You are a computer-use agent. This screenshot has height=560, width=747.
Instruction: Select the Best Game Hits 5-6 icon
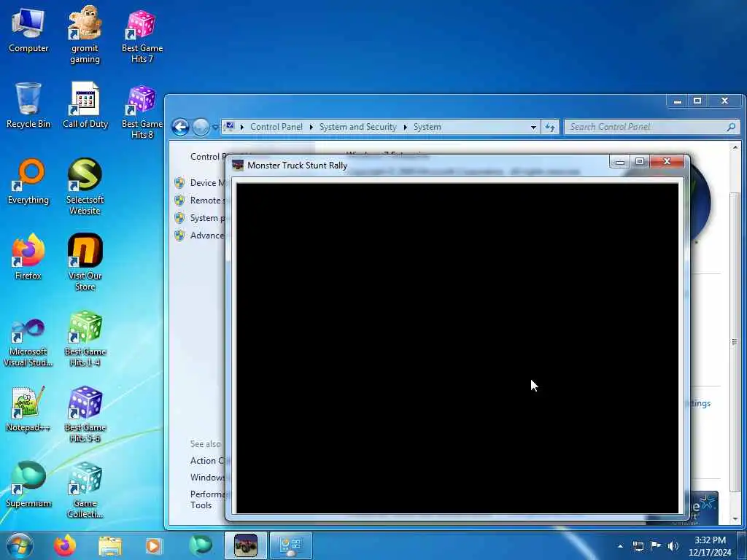click(x=85, y=415)
